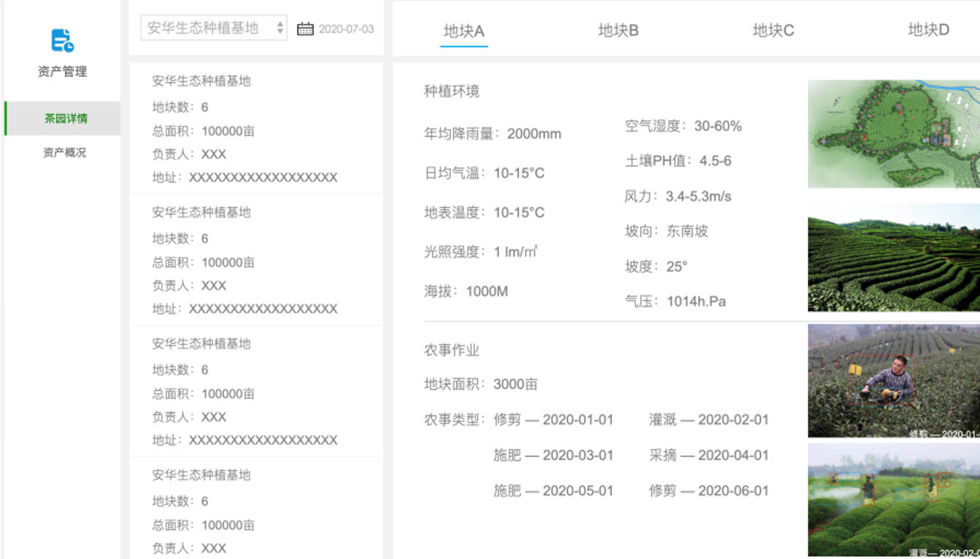Select the third 安华生态种植基地 list card

point(256,391)
